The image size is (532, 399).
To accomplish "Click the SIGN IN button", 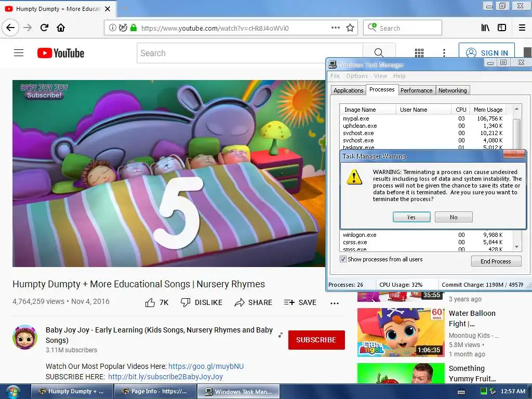I will pyautogui.click(x=487, y=53).
